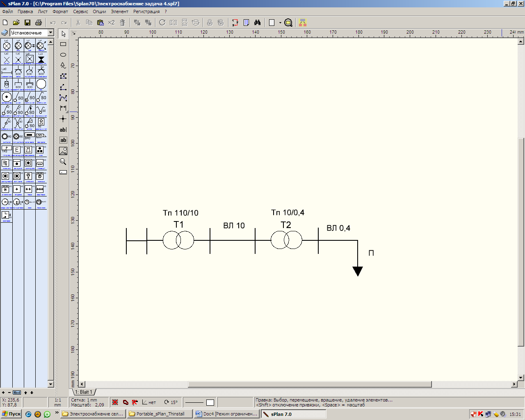Click the library minus button
Screen dimensions: 525x420
click(9, 393)
